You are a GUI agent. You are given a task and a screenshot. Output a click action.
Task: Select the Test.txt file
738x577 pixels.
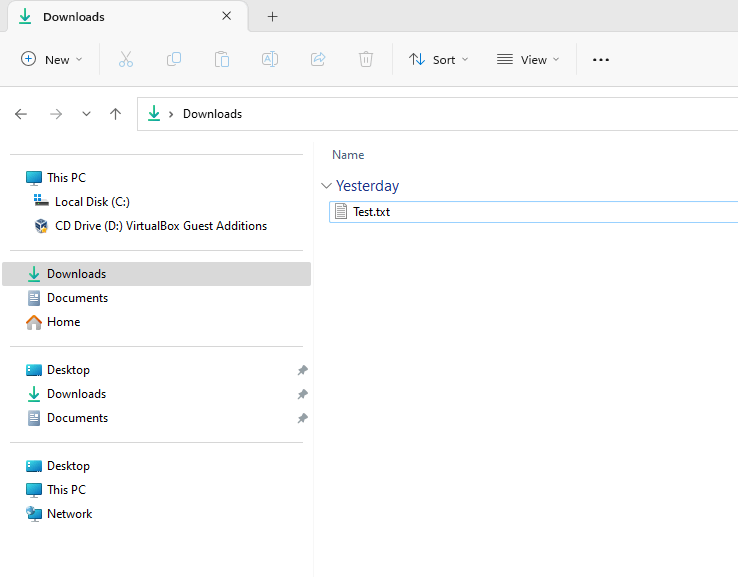[533, 212]
